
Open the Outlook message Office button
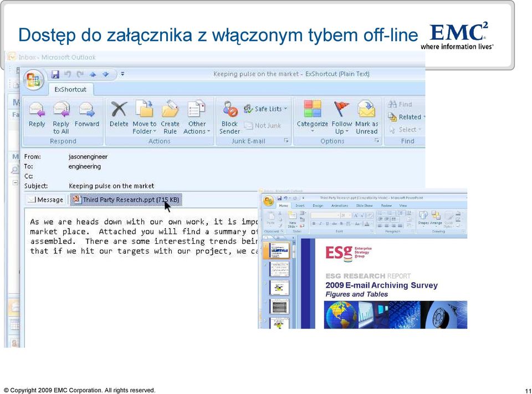pos(33,80)
